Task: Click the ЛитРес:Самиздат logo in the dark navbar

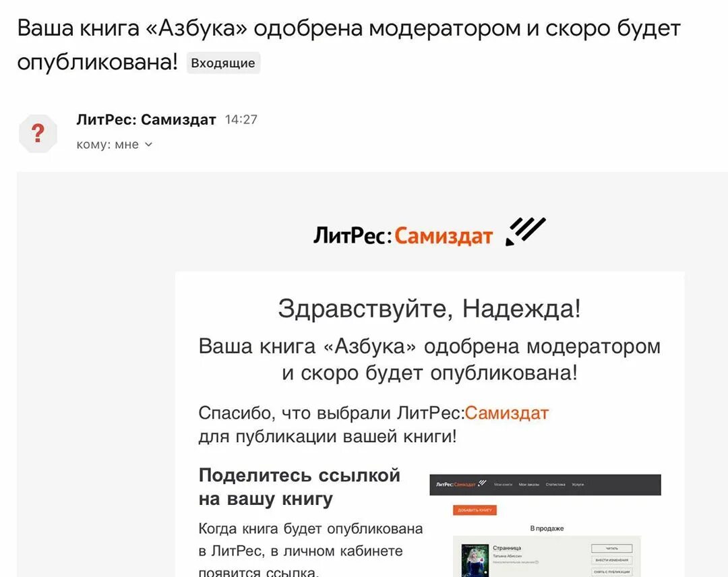Action: 456,484
